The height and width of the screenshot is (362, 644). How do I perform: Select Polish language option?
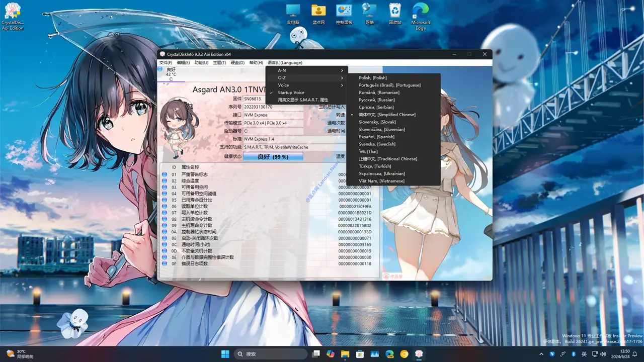(394, 78)
